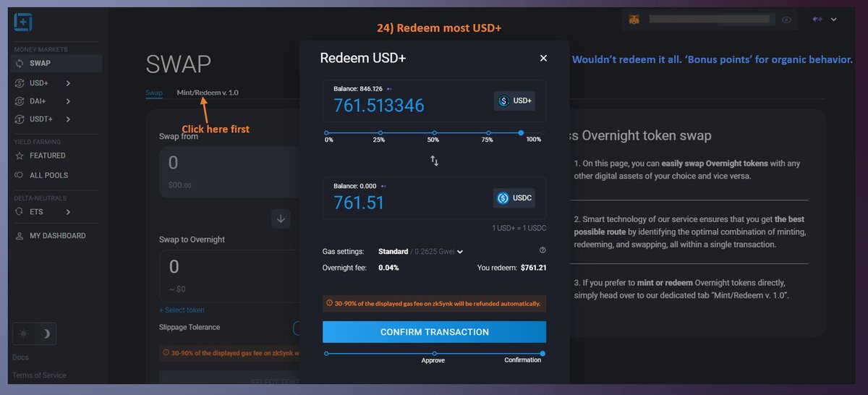This screenshot has width=868, height=395.
Task: Set the amount slider to 25%
Action: [380, 133]
